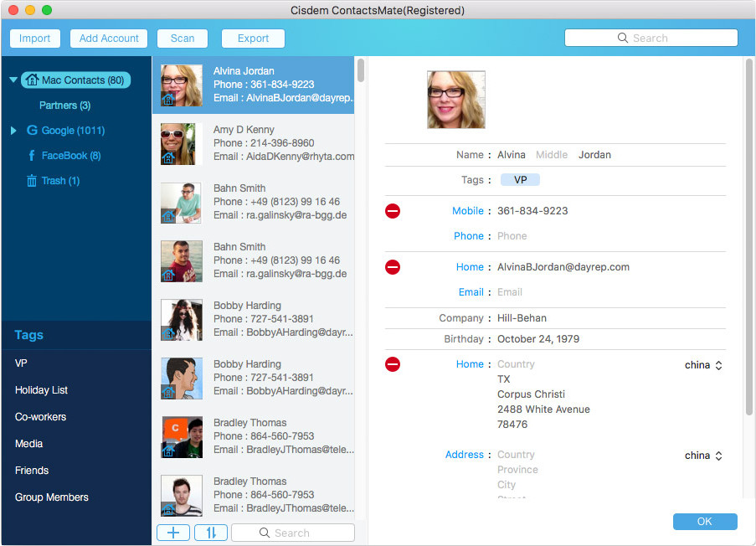Click the contact list scrollbar
Image resolution: width=756 pixels, height=546 pixels.
coord(361,70)
